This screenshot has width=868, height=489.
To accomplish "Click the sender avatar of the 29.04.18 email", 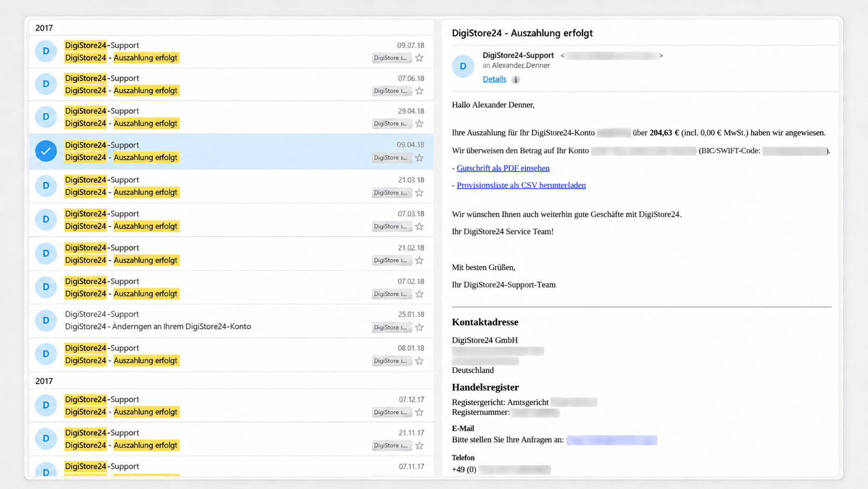I will click(46, 116).
